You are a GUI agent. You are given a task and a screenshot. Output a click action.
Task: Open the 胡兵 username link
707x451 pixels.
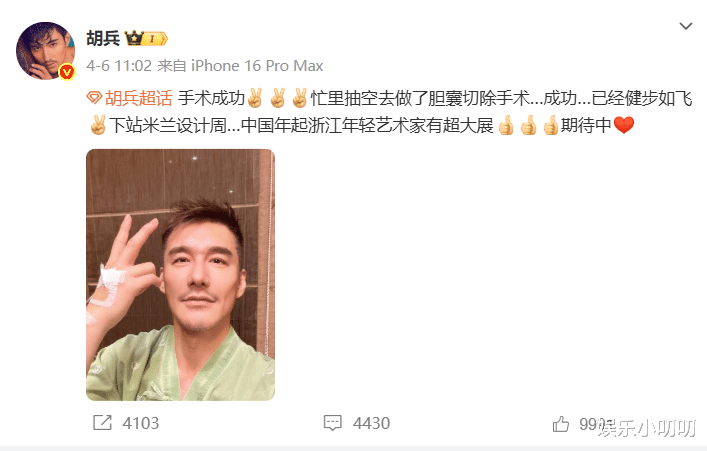coord(103,38)
